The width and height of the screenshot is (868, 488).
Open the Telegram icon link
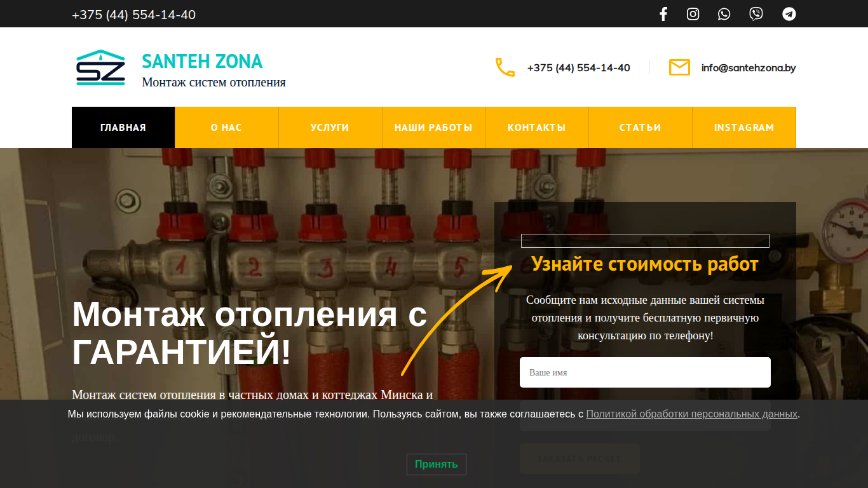pos(789,14)
